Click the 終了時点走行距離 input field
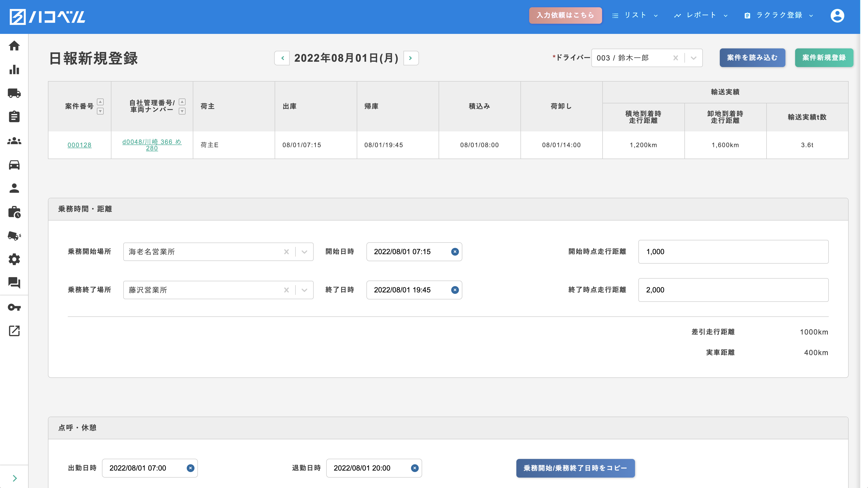 (733, 290)
